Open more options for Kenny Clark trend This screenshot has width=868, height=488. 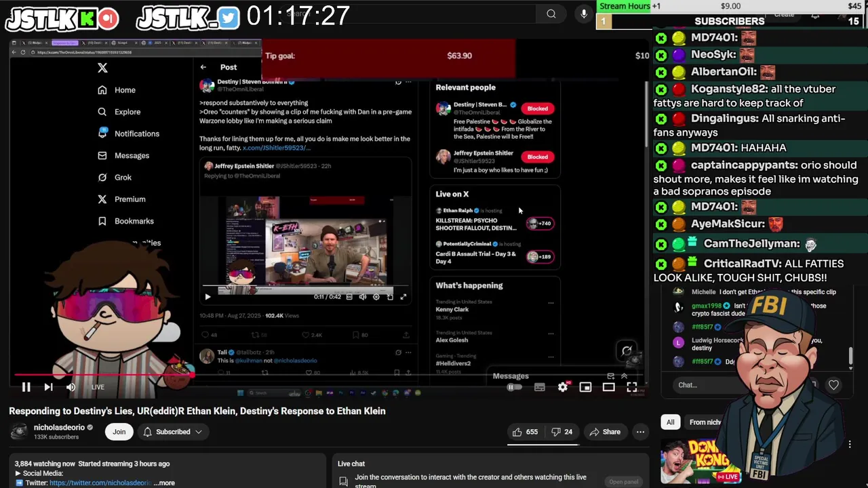(551, 303)
